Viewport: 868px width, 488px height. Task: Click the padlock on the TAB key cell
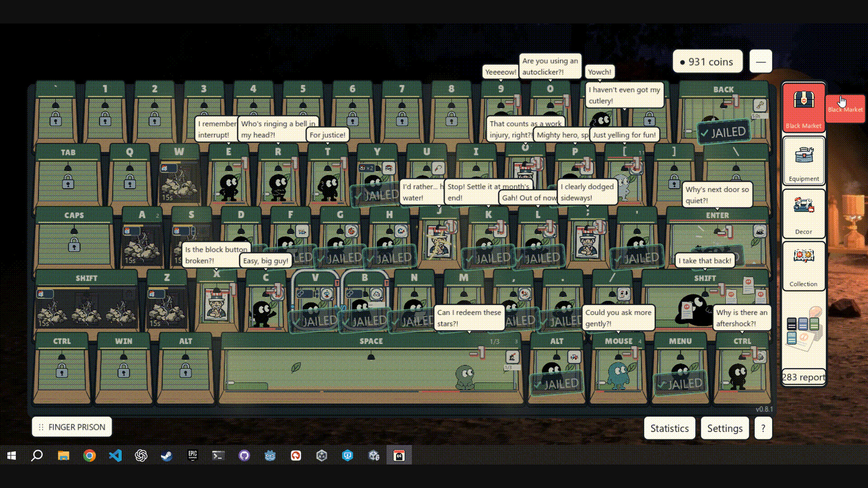coord(68,182)
